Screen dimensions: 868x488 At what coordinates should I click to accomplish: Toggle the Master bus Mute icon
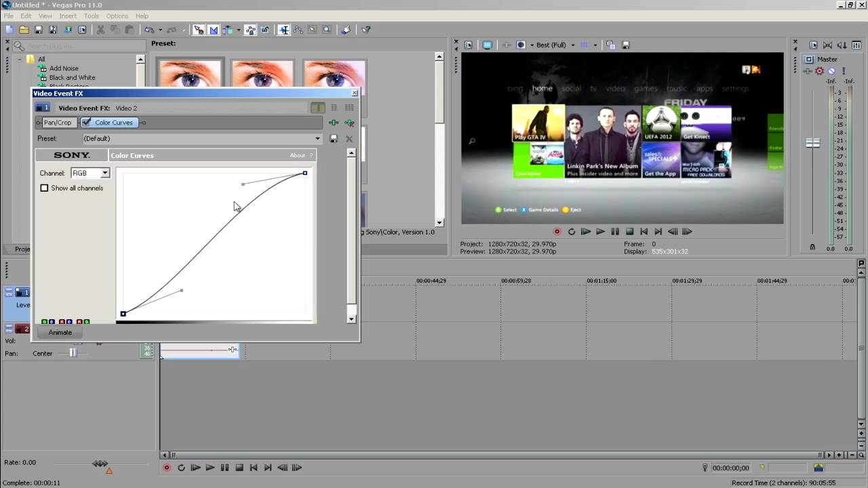coord(831,70)
